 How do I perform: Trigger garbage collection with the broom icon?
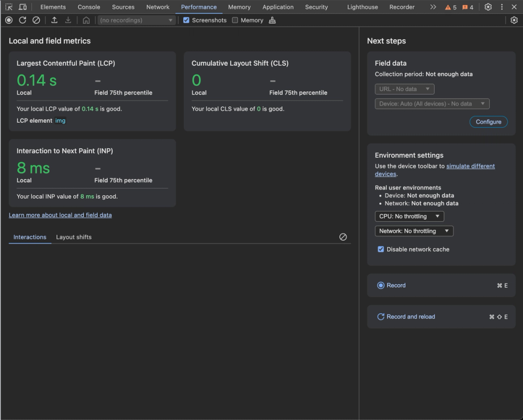click(272, 20)
